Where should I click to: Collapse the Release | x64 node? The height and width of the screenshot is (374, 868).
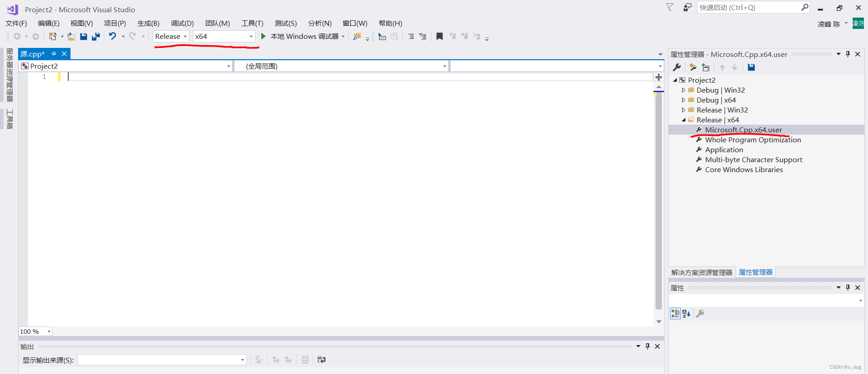click(x=683, y=120)
